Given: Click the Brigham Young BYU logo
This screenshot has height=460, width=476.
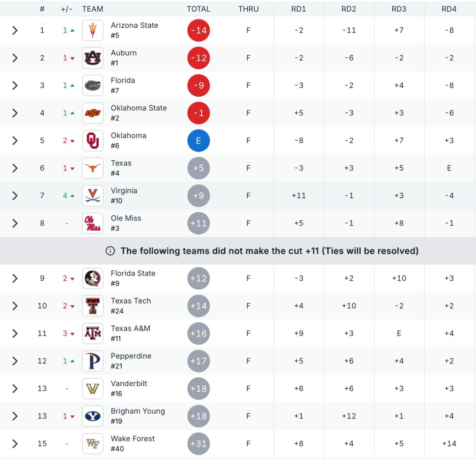Looking at the screenshot, I should [93, 416].
